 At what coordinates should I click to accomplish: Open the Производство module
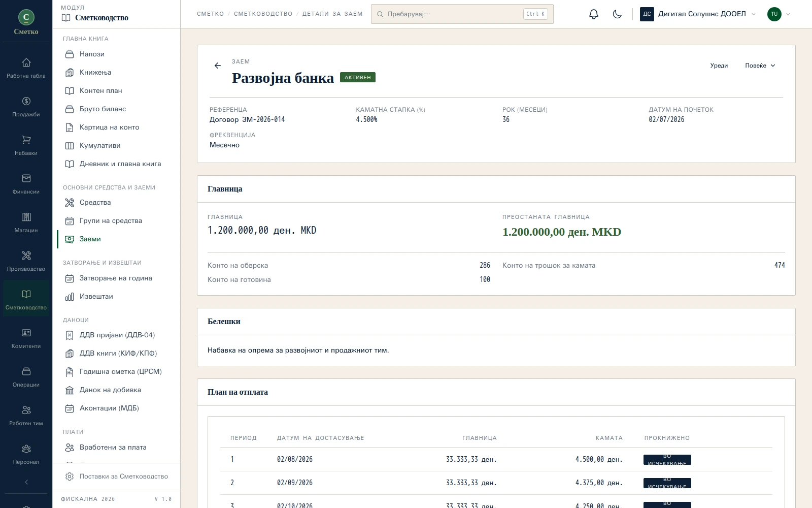(26, 261)
